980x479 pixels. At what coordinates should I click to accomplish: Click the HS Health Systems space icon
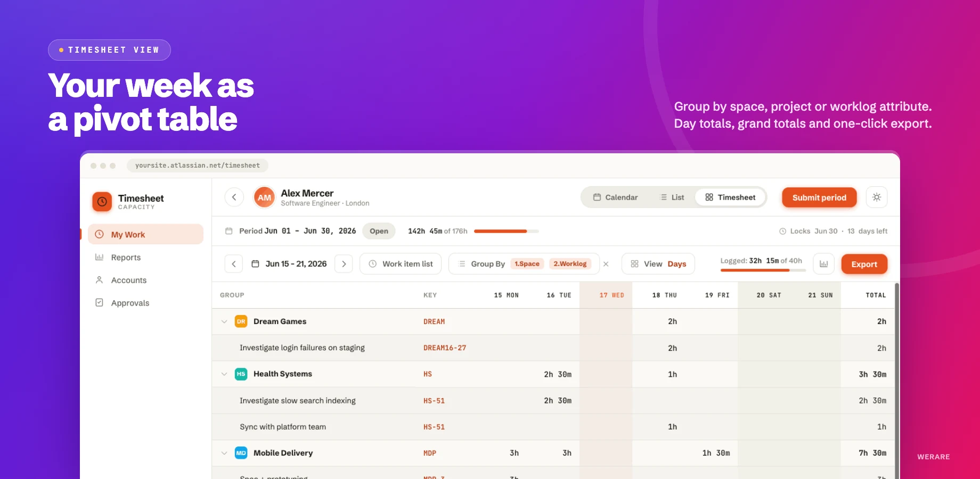pyautogui.click(x=241, y=374)
